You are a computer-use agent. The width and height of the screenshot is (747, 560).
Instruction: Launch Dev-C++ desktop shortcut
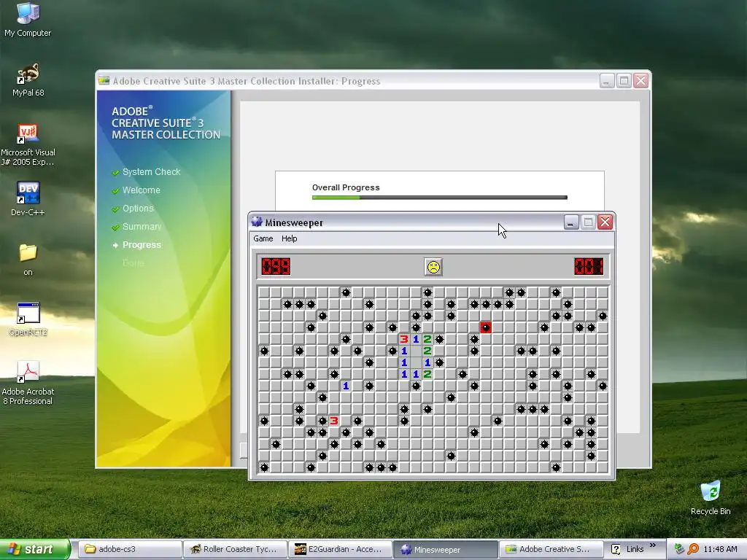pyautogui.click(x=28, y=199)
